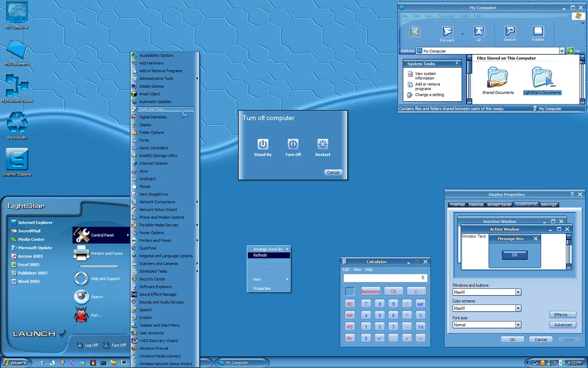
Task: Click the Effects button in Display Properties
Action: point(562,315)
